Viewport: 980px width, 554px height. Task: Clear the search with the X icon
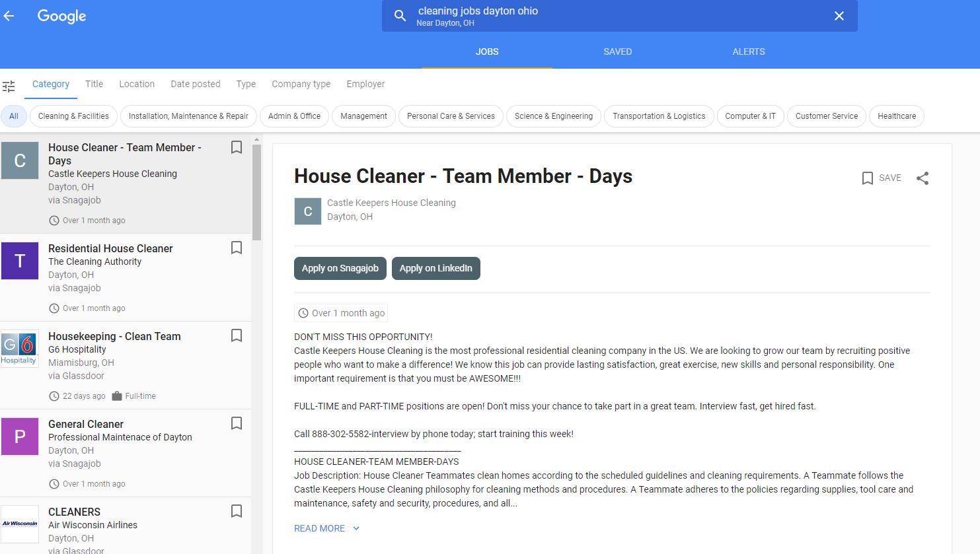[839, 16]
